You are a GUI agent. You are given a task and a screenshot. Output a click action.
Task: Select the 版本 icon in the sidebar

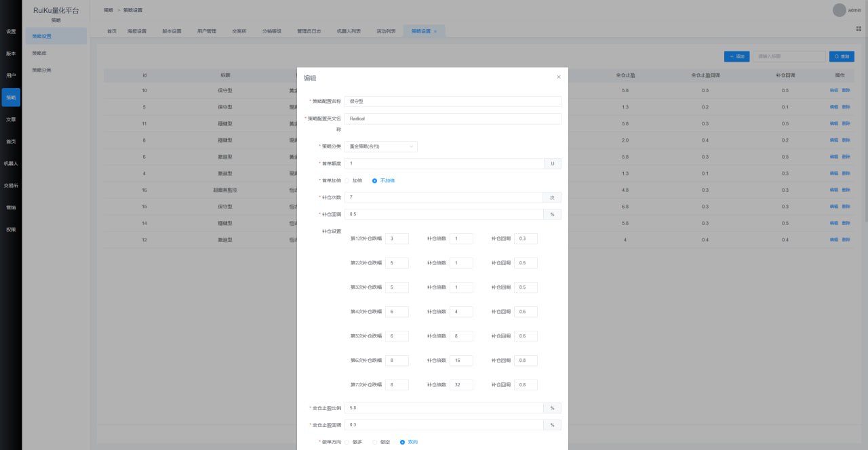click(x=9, y=53)
